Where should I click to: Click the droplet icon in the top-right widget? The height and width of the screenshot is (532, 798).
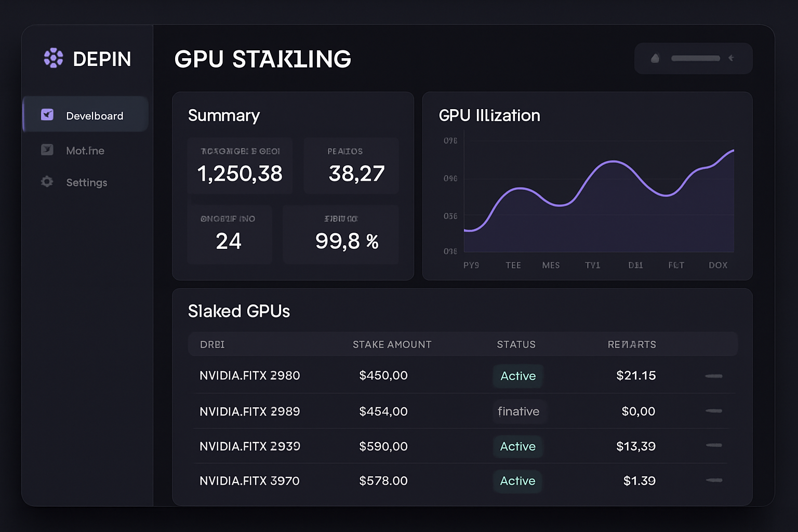(x=655, y=58)
